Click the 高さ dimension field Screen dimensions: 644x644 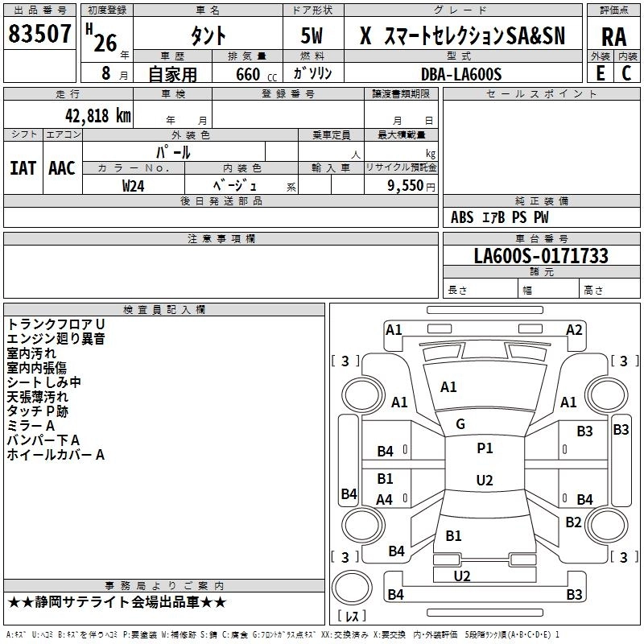609,289
